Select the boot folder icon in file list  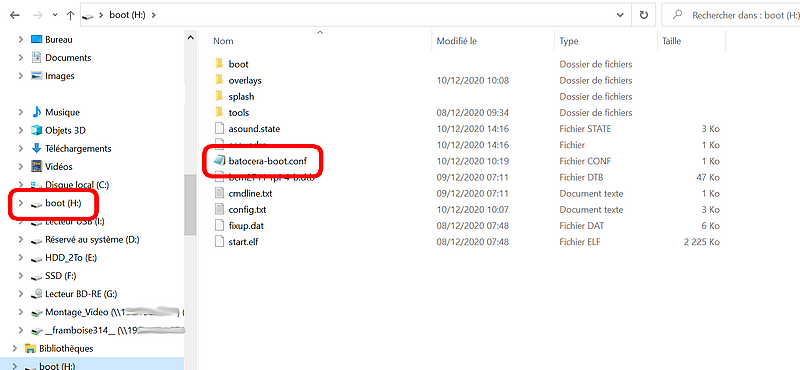point(219,64)
